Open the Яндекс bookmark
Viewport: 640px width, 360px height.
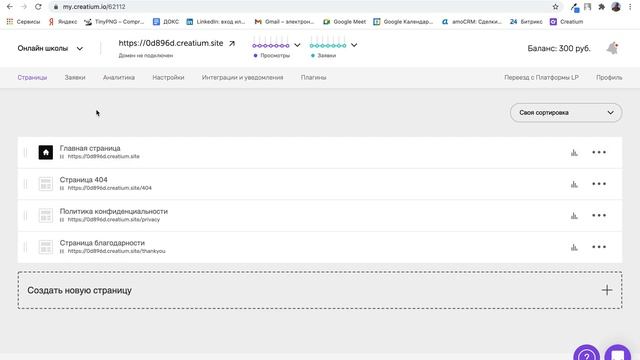click(x=63, y=22)
